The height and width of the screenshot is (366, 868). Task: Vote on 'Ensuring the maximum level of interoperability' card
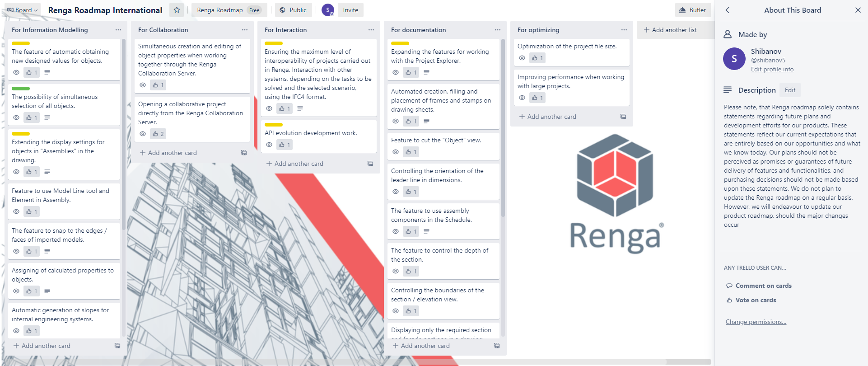pos(285,108)
